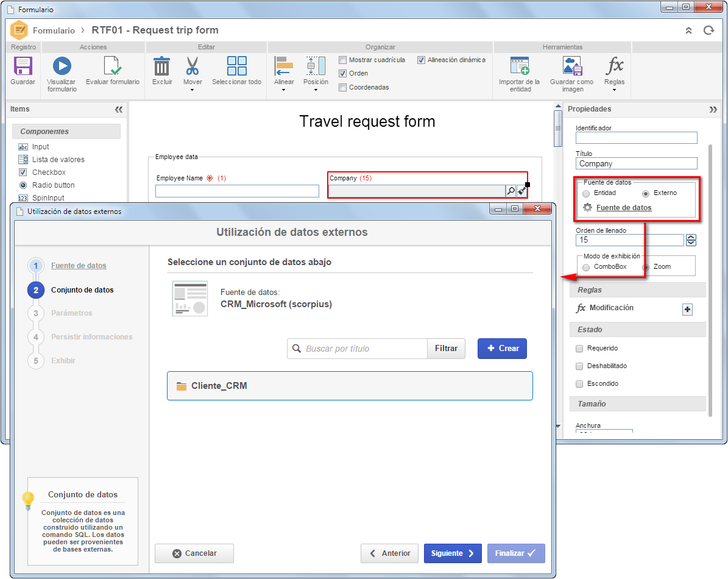Screen dimensions: 728x579
Task: Click the Título input field
Action: pos(637,163)
